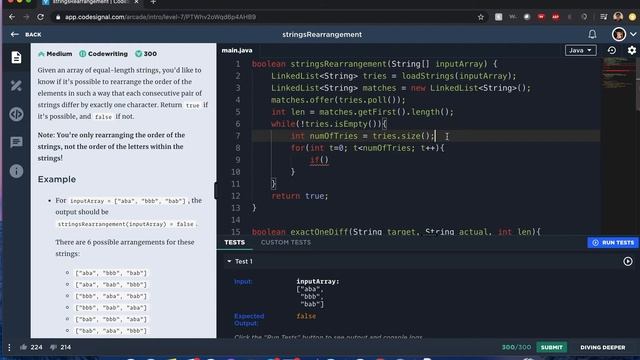Screen dimensions: 640x360
Task: Open the task description document icon
Action: point(16,57)
